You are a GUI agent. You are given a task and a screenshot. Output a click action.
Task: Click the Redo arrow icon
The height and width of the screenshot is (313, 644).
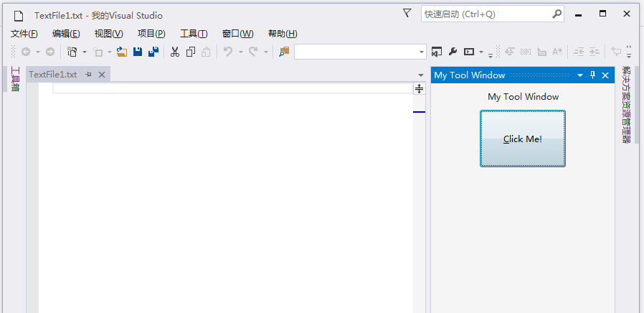point(253,52)
